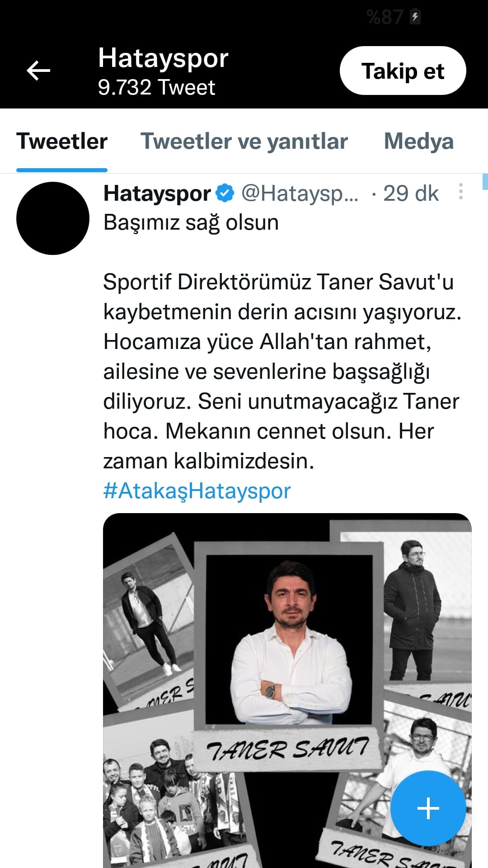
Task: Switch to the Medya tab
Action: [419, 141]
